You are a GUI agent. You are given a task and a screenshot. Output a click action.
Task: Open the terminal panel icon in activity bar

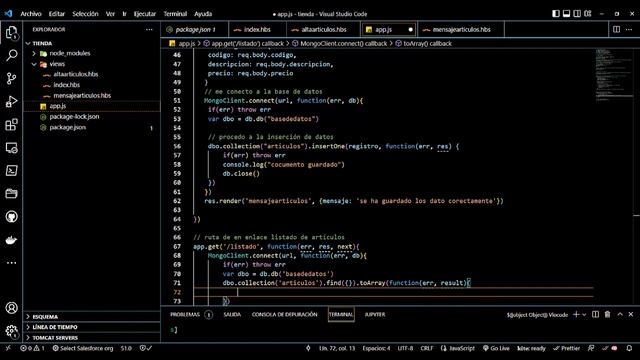pos(11,171)
